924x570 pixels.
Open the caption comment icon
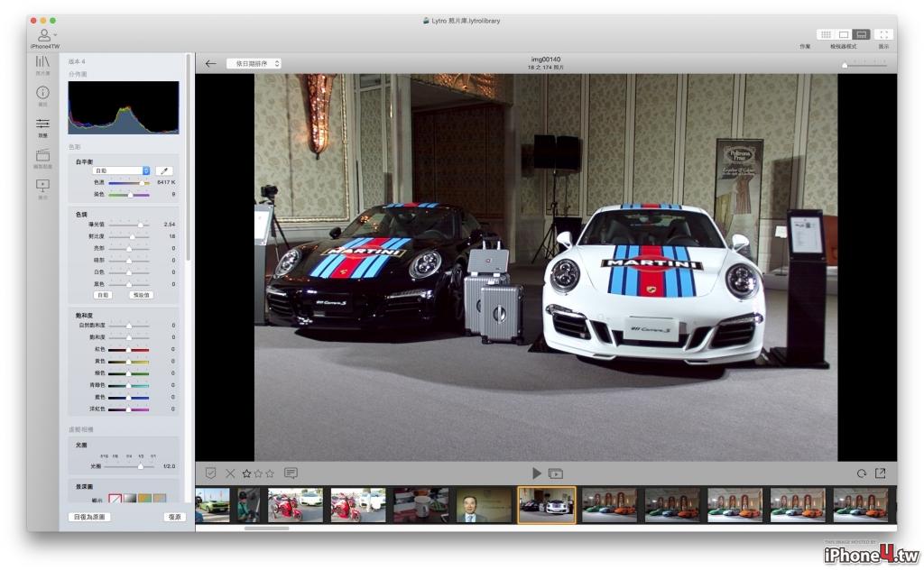(291, 473)
